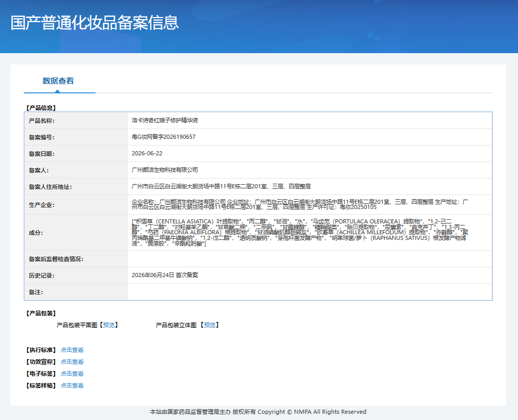
Task: Click the 备案人住所地址 address value
Action: 221,186
